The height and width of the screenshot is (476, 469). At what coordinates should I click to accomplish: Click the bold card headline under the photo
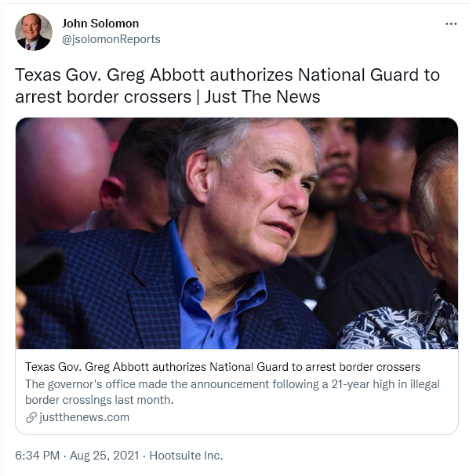[x=223, y=367]
